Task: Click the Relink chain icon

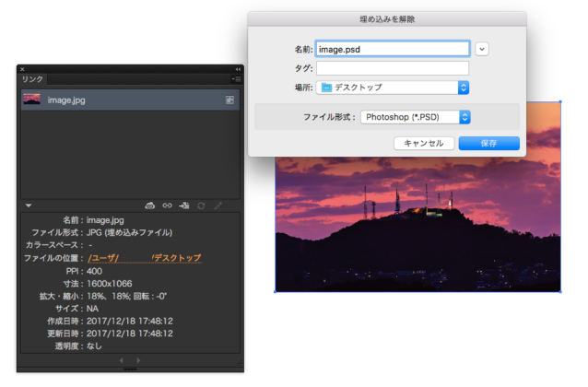Action: click(x=167, y=205)
